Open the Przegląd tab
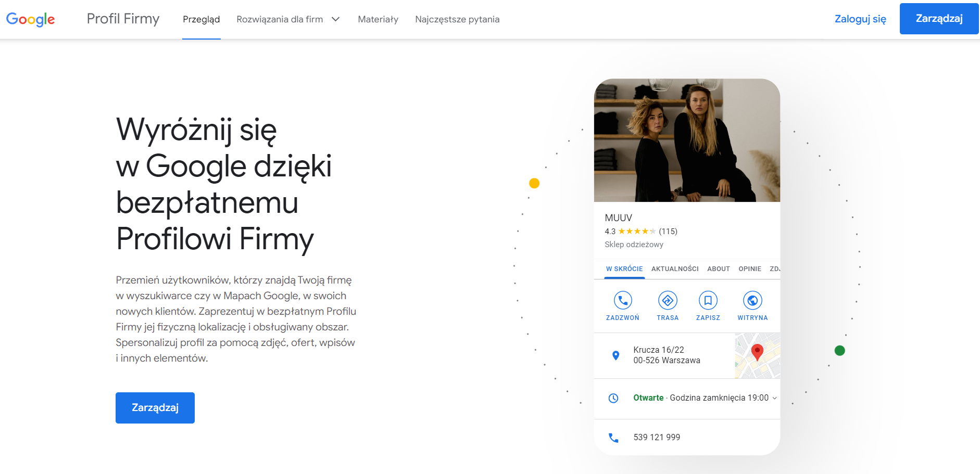This screenshot has width=980, height=474. (x=202, y=19)
